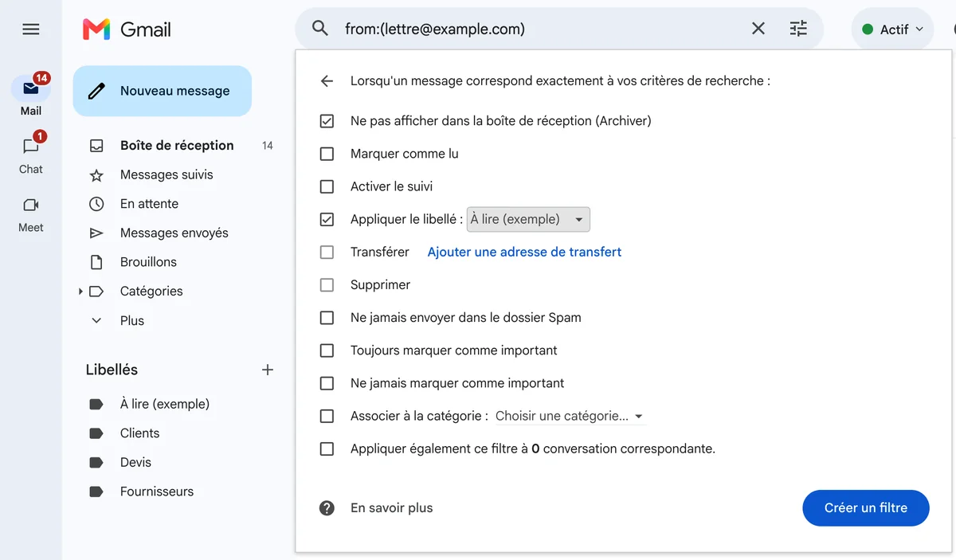The image size is (956, 560).
Task: Go back using the arrow in filter panel
Action: [327, 80]
